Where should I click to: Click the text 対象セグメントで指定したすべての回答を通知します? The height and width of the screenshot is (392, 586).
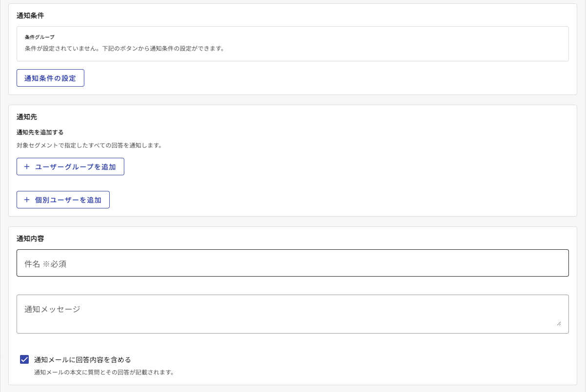tap(89, 145)
